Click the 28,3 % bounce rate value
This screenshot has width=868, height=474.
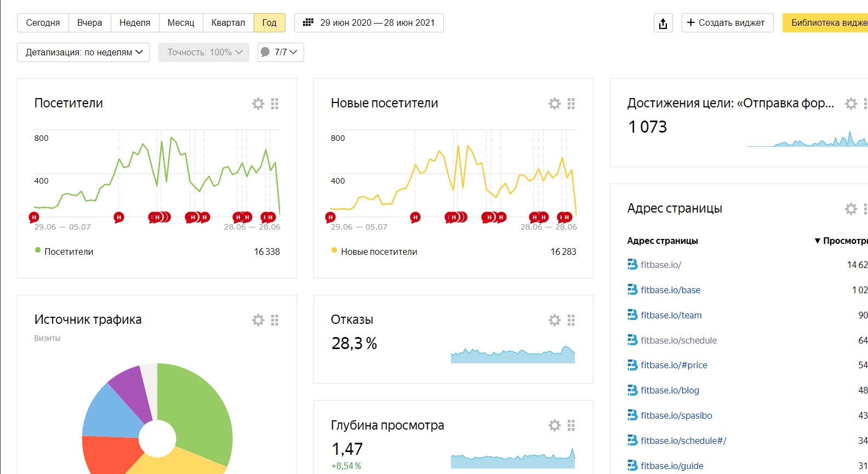coord(354,344)
